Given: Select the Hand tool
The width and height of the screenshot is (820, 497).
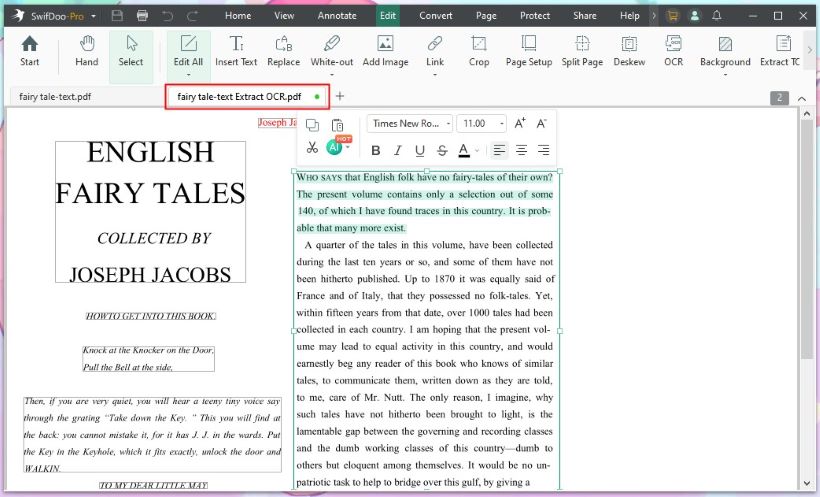Looking at the screenshot, I should (87, 51).
